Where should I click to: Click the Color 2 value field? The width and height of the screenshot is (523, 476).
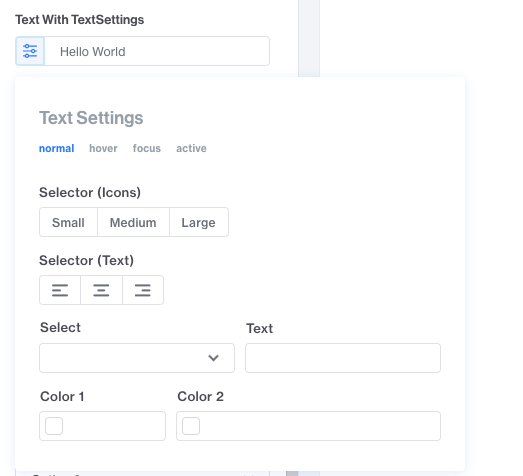(x=309, y=426)
